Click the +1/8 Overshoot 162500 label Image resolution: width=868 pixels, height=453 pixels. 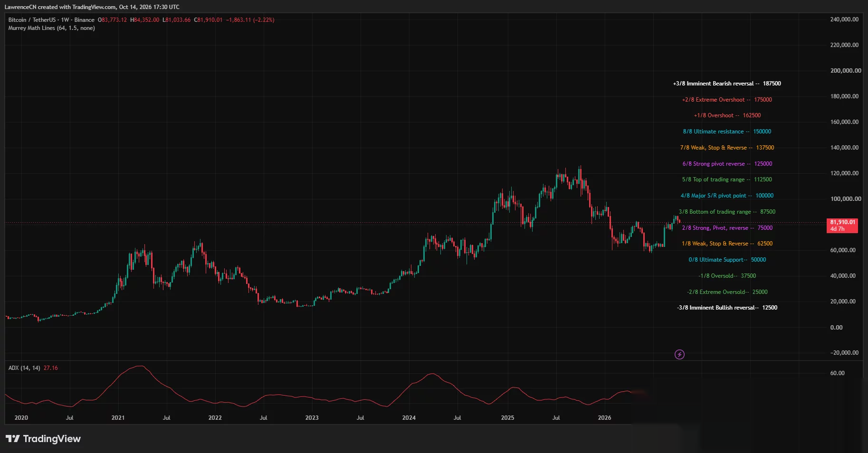click(x=727, y=115)
